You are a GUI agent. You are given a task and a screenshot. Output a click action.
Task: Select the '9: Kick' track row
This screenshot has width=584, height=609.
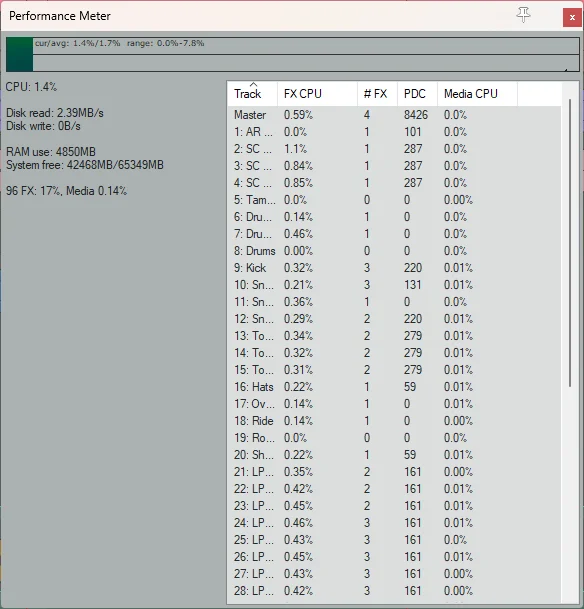tap(394, 268)
